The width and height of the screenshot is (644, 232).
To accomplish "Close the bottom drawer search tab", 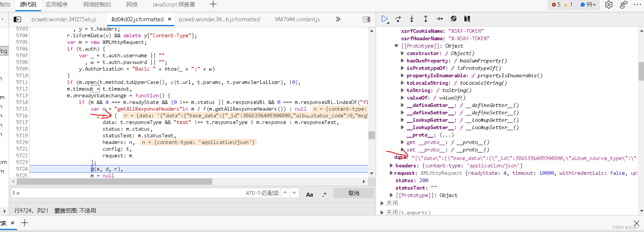I will (x=13, y=223).
